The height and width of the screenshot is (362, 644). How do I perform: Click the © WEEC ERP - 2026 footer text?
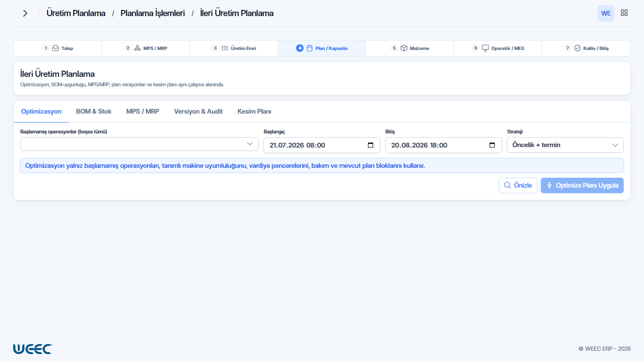(604, 349)
